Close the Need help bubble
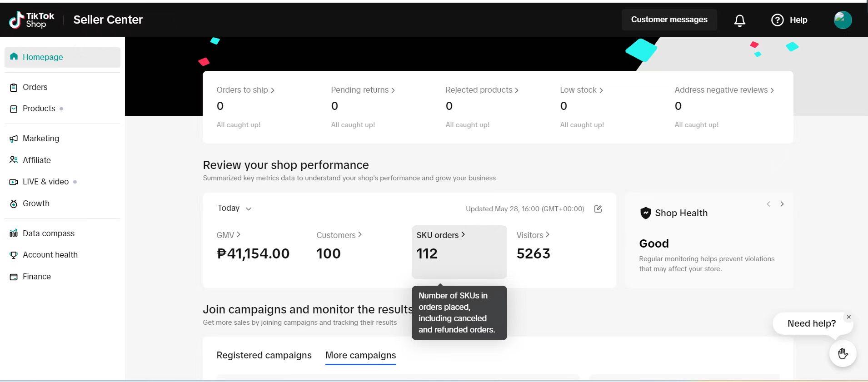Viewport: 868px width, 382px height. click(x=848, y=317)
